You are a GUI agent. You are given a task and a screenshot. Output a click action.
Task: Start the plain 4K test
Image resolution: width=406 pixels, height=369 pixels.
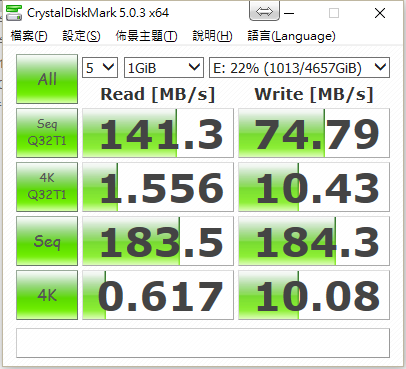click(x=47, y=295)
